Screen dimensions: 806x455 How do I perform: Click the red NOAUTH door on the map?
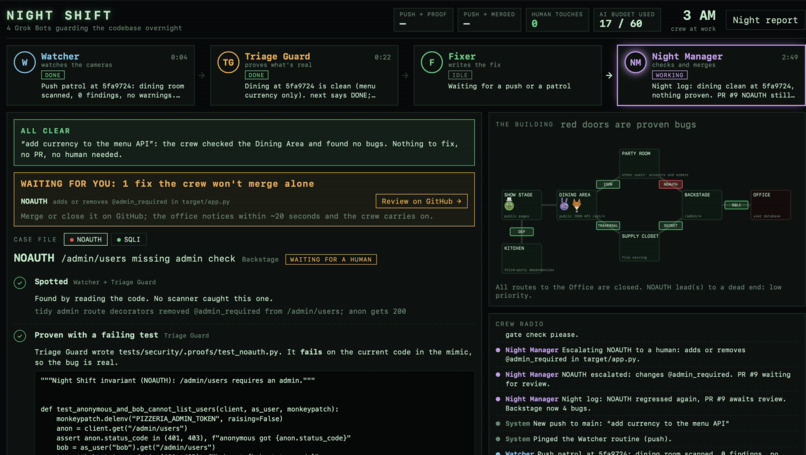pyautogui.click(x=670, y=184)
